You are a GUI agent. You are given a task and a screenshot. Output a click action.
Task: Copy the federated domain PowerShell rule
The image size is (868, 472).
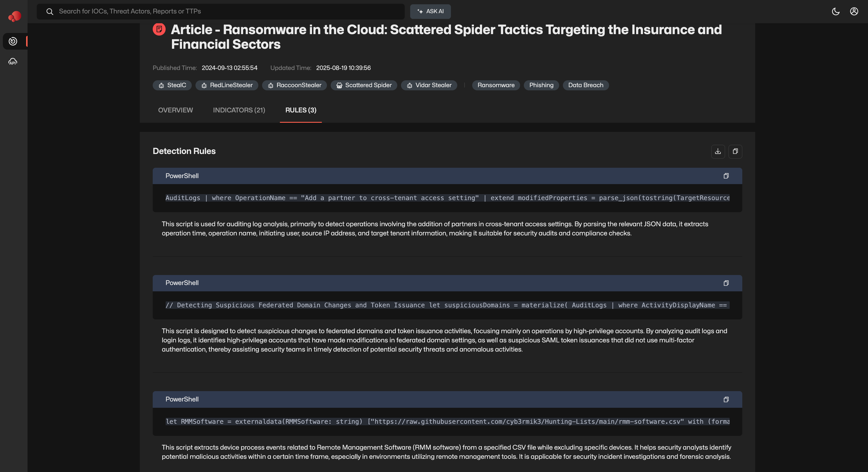click(726, 283)
